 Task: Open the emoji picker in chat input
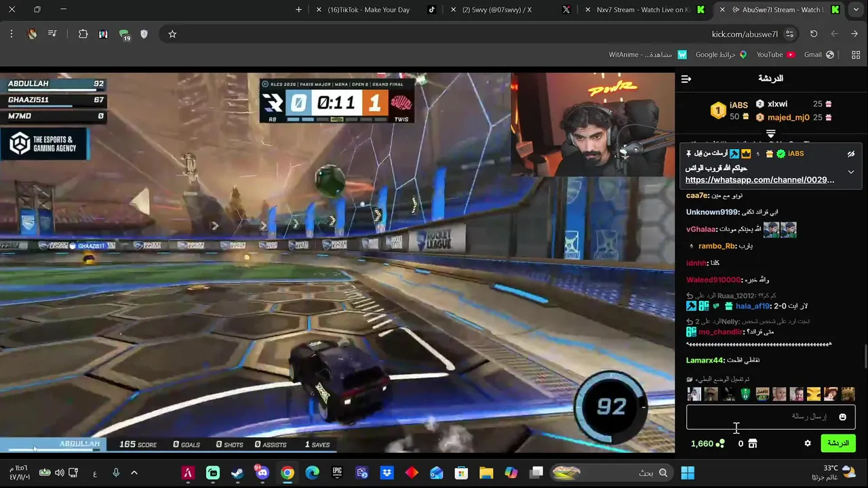click(x=843, y=417)
